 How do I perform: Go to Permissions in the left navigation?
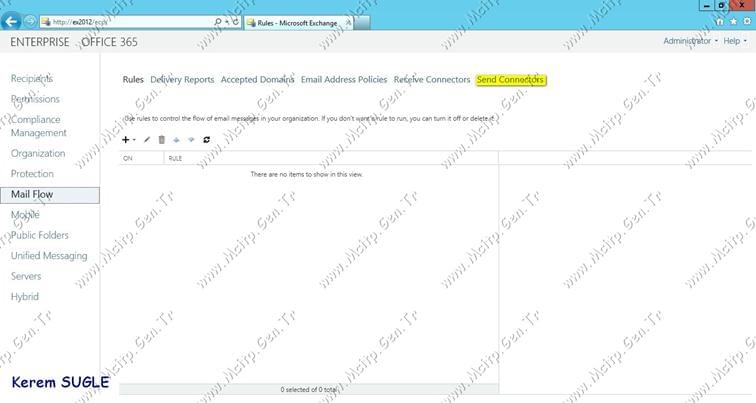pos(35,99)
